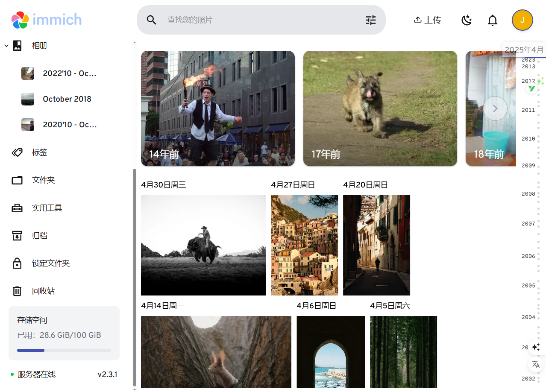Open the October 2018 album
The width and height of the screenshot is (546, 392).
(67, 99)
